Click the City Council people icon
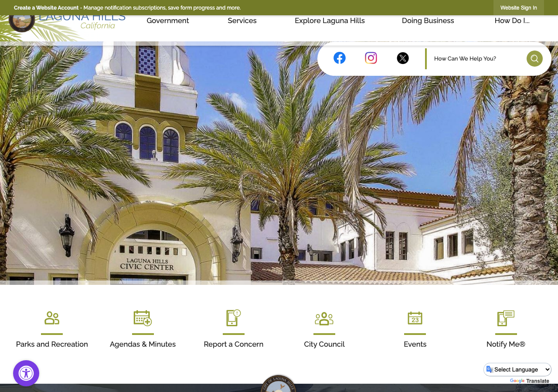 click(x=324, y=318)
